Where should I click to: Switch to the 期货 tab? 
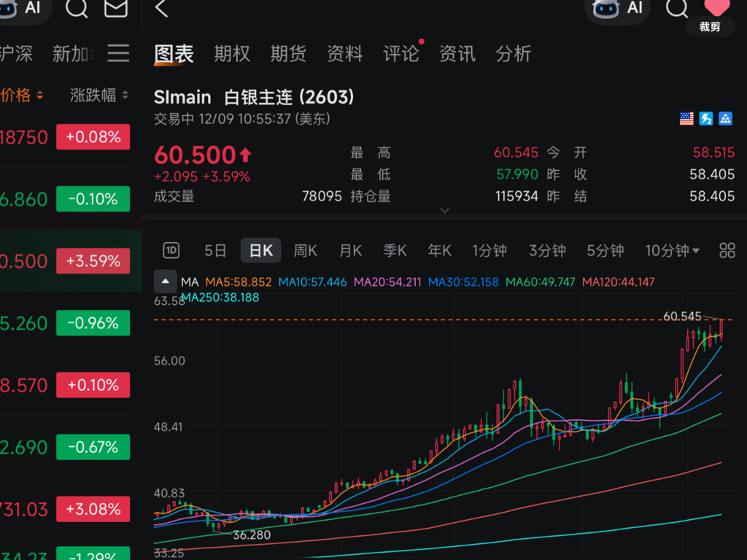pyautogui.click(x=288, y=53)
